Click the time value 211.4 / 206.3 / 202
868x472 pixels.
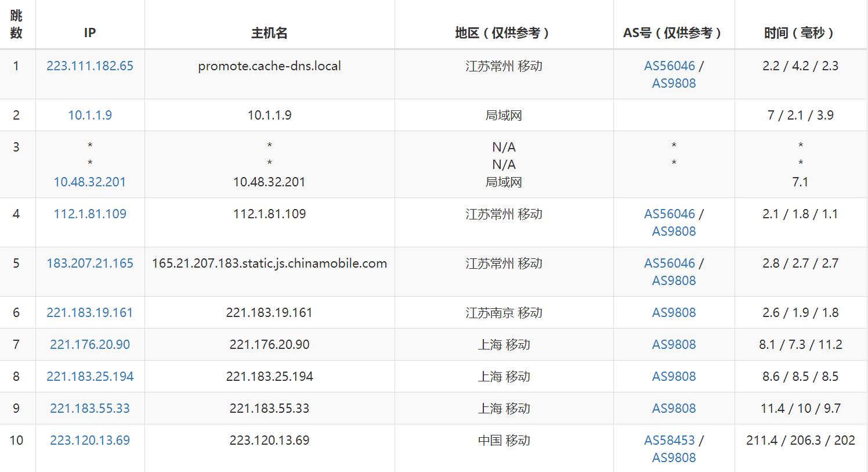[800, 440]
